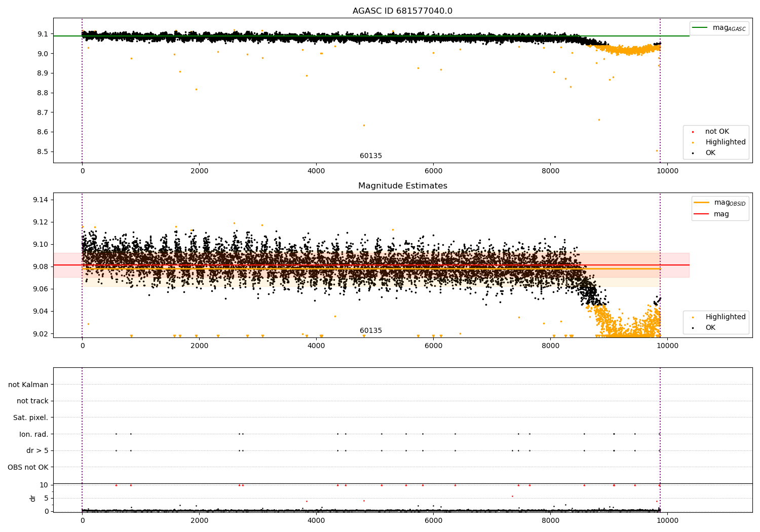This screenshot has width=760, height=532.
Task: Click the 'AGASC ID 681577040.0' plot title
Action: [402, 11]
